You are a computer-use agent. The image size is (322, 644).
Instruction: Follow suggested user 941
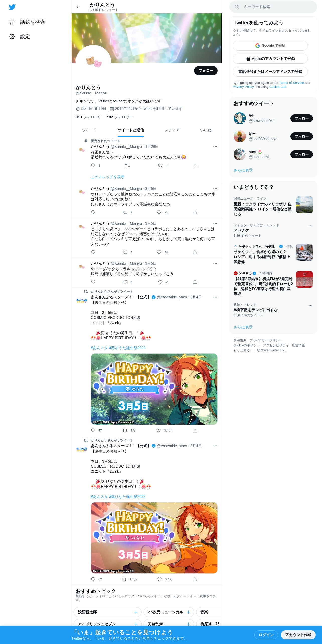(x=301, y=118)
